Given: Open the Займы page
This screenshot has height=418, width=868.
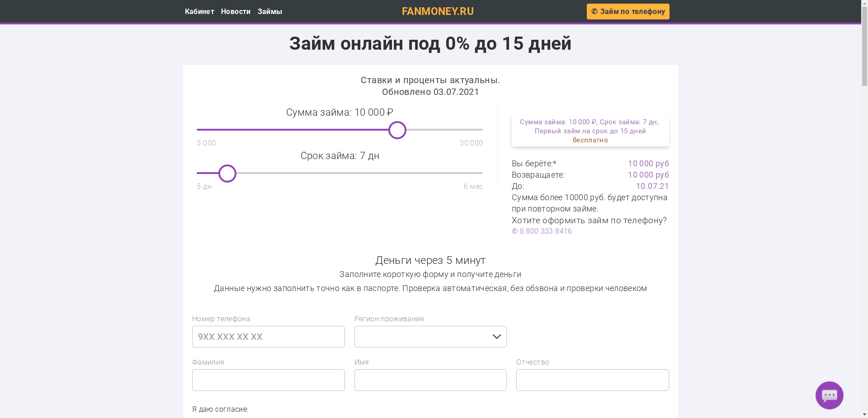Looking at the screenshot, I should (x=269, y=11).
